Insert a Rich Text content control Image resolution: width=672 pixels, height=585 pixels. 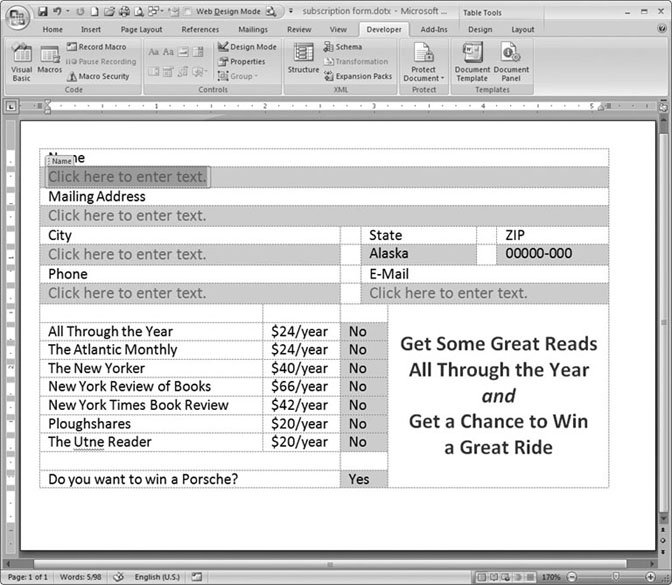(x=153, y=52)
